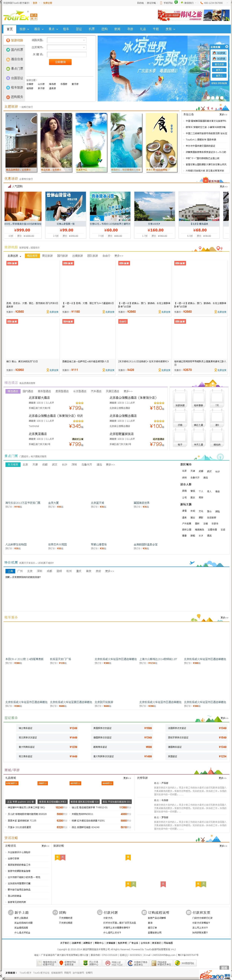Open 更多>> beside 本站公告
Screen dimensions: 232x980
(x=223, y=114)
